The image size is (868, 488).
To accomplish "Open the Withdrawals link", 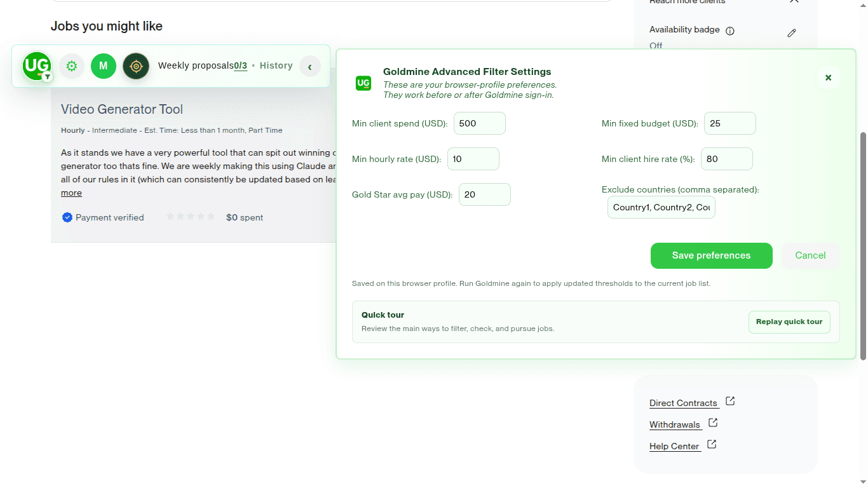I will click(x=675, y=424).
